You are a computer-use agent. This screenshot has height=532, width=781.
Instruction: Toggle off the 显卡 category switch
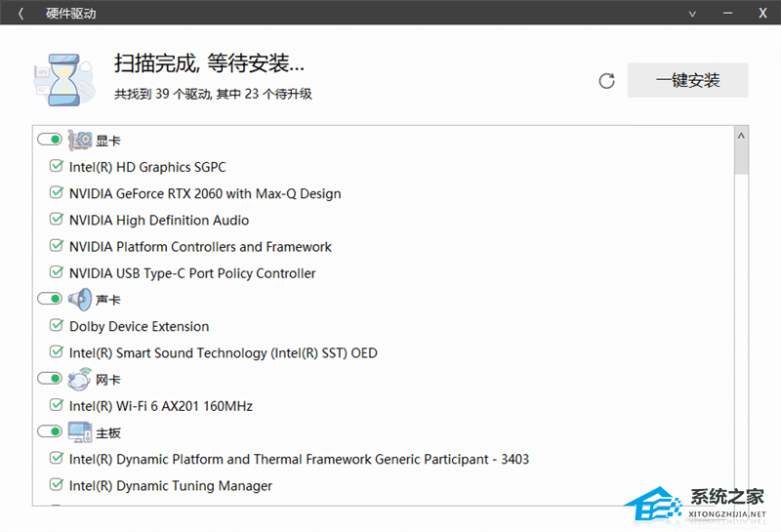[50, 140]
